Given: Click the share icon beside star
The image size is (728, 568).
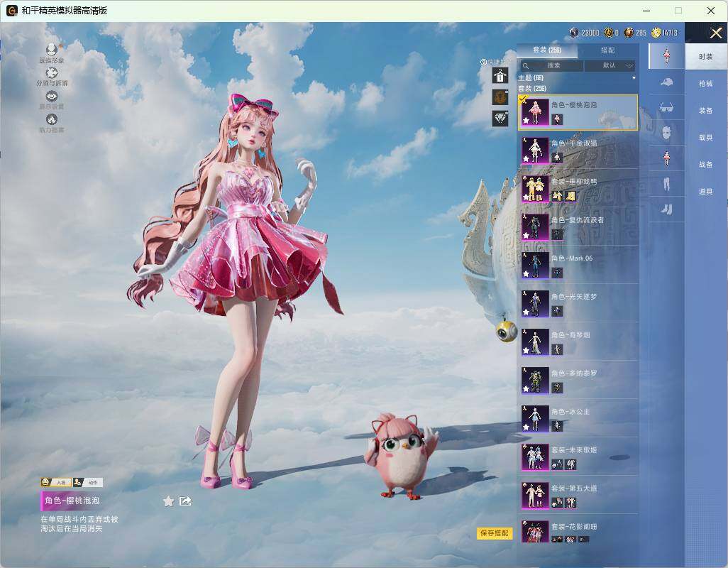Looking at the screenshot, I should coord(185,501).
